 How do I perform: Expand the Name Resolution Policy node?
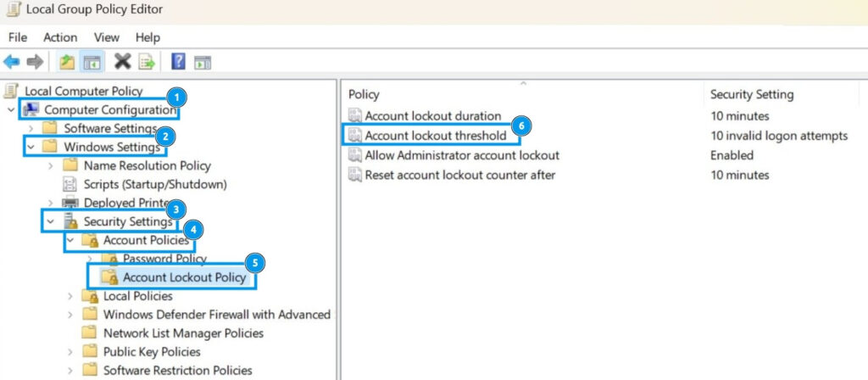tap(50, 165)
